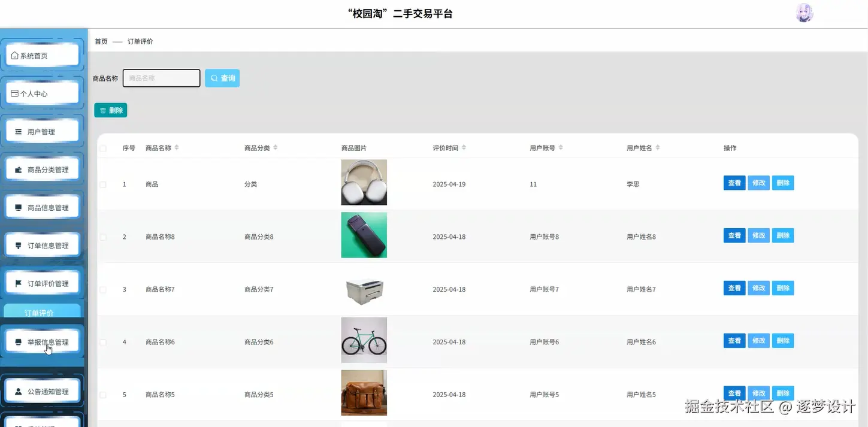868x427 pixels.
Task: Expand 订单信息管理 sidebar menu
Action: coord(42,246)
